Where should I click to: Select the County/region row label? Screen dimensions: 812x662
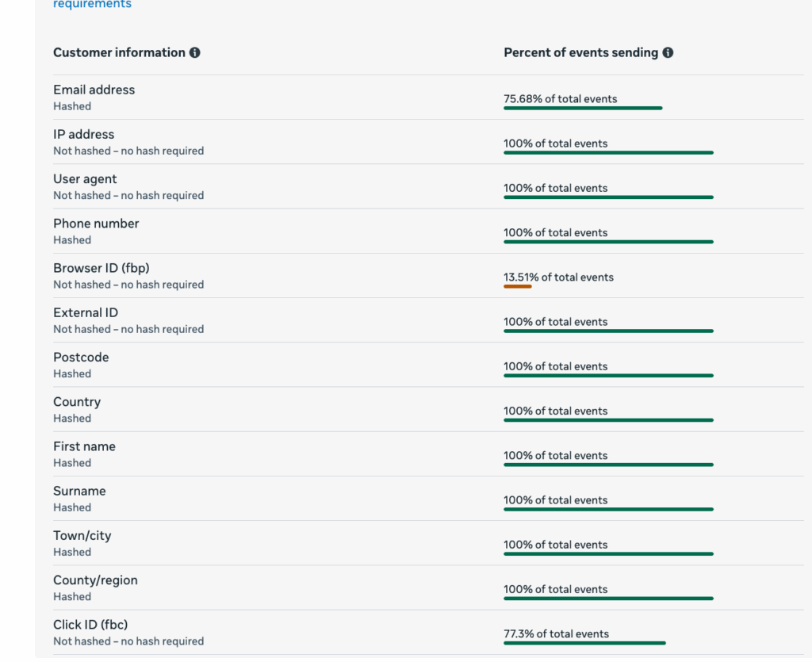click(x=95, y=580)
